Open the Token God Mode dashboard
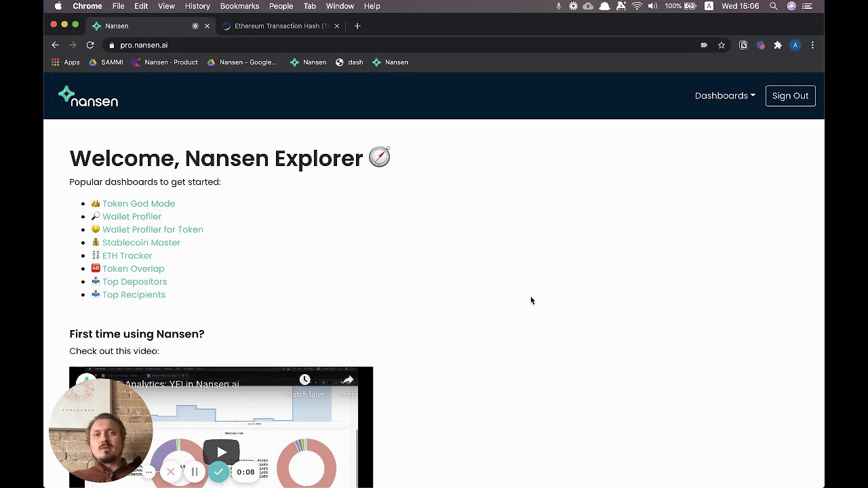 (138, 203)
